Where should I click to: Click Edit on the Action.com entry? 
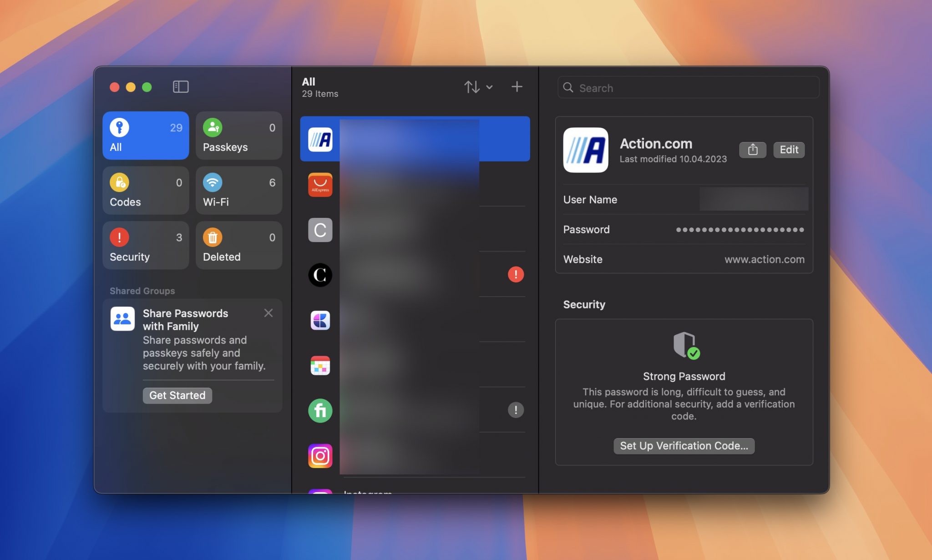tap(789, 149)
